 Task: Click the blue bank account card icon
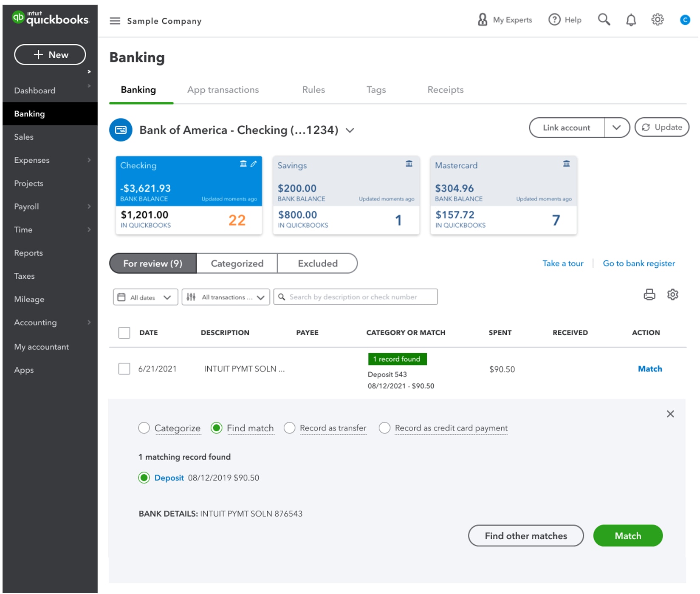click(121, 130)
